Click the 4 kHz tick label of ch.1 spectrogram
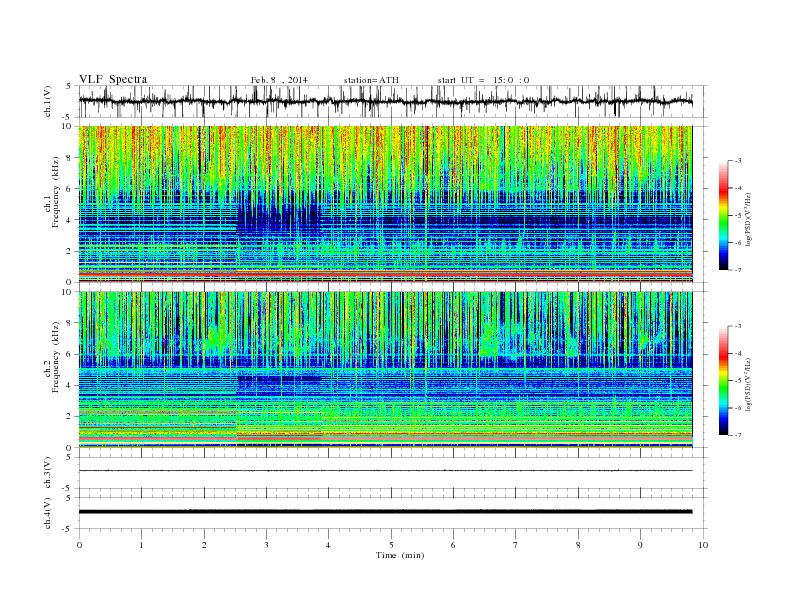This screenshot has height=612, width=792. [69, 220]
